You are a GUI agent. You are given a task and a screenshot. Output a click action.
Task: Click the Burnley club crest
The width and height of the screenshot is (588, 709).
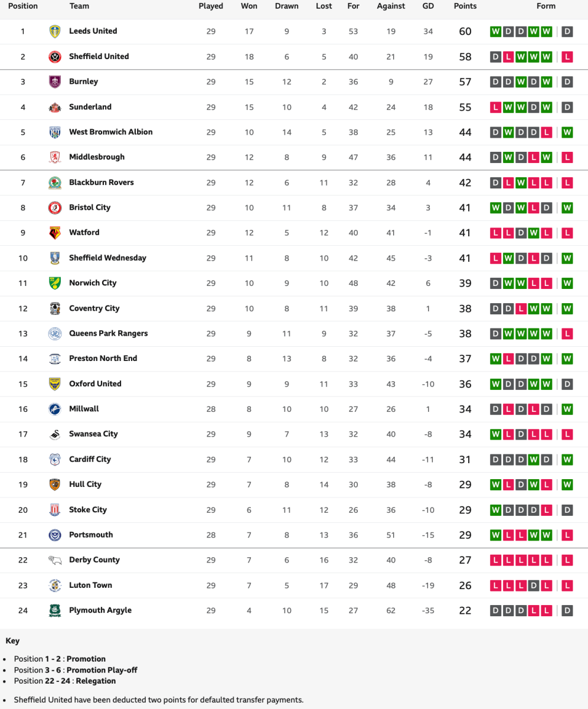tap(55, 82)
